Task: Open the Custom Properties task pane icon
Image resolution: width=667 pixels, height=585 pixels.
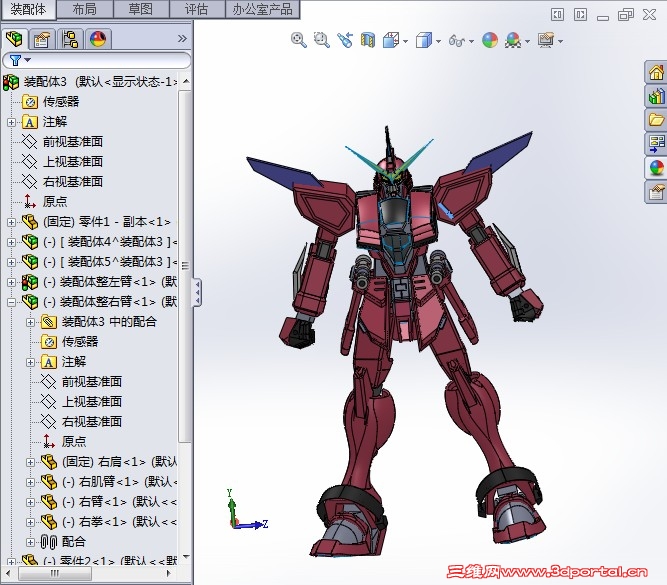Action: coord(656,191)
